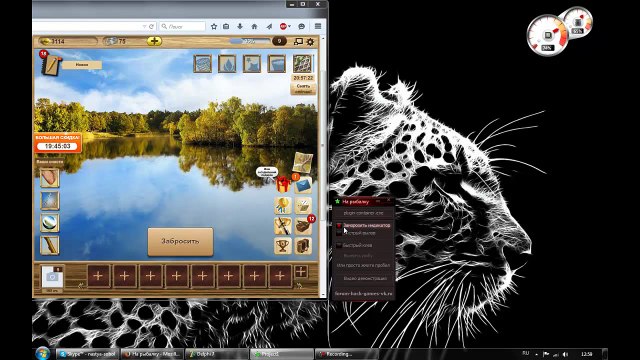Switch to the Recording taskbar item

click(347, 354)
